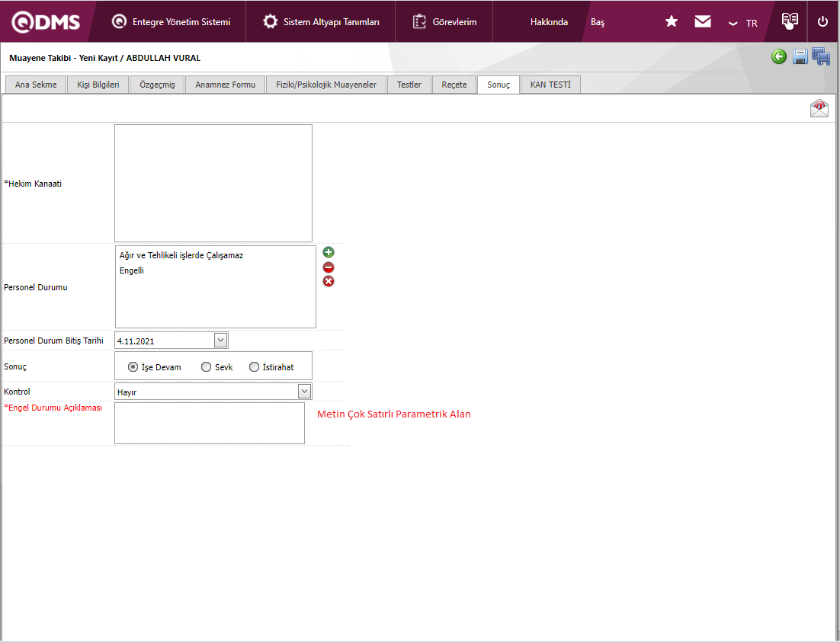Click the envelope mail icon below tabs

tap(819, 108)
